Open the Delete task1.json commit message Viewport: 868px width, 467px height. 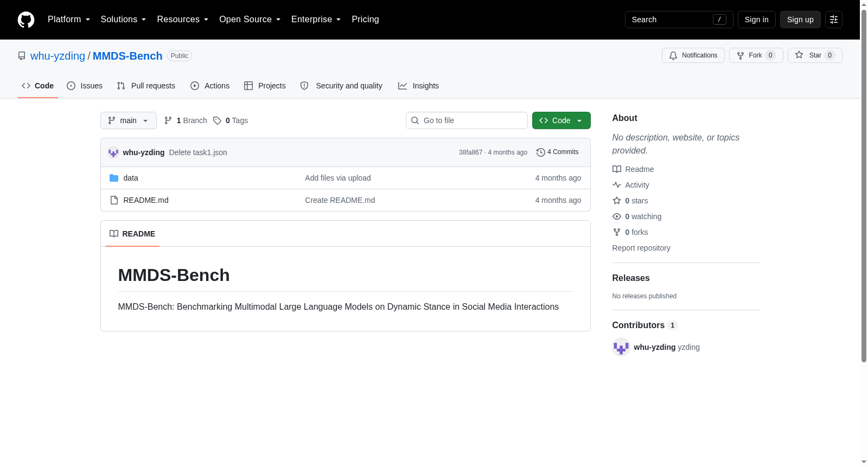(198, 152)
